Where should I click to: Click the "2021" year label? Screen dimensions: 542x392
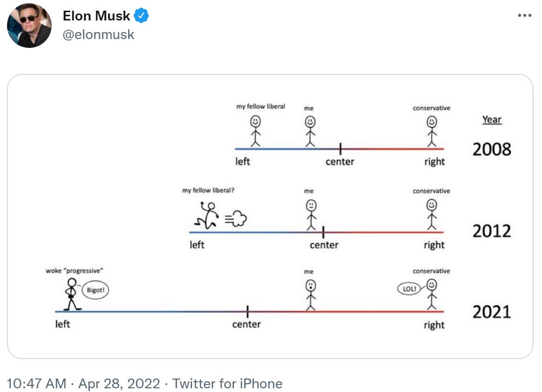(492, 312)
